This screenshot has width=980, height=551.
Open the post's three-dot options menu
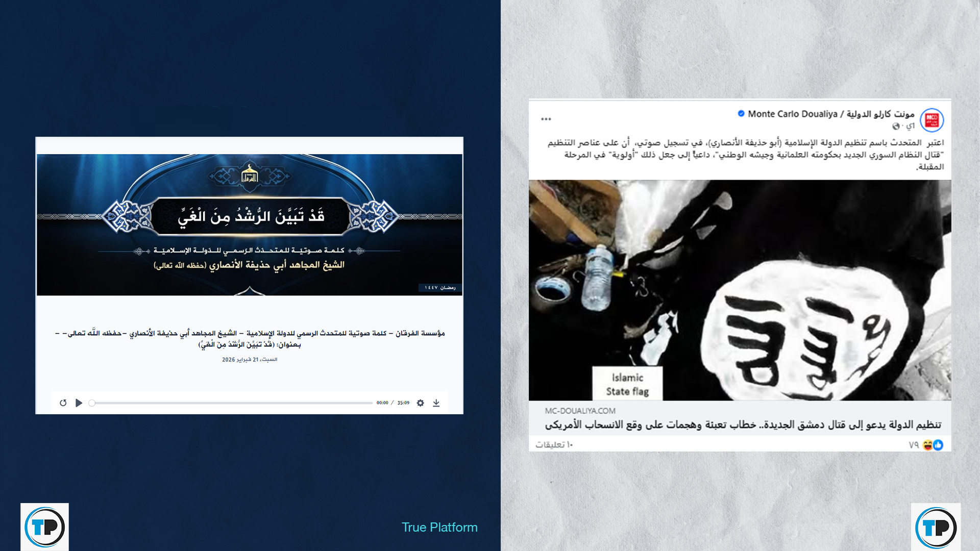pyautogui.click(x=546, y=119)
